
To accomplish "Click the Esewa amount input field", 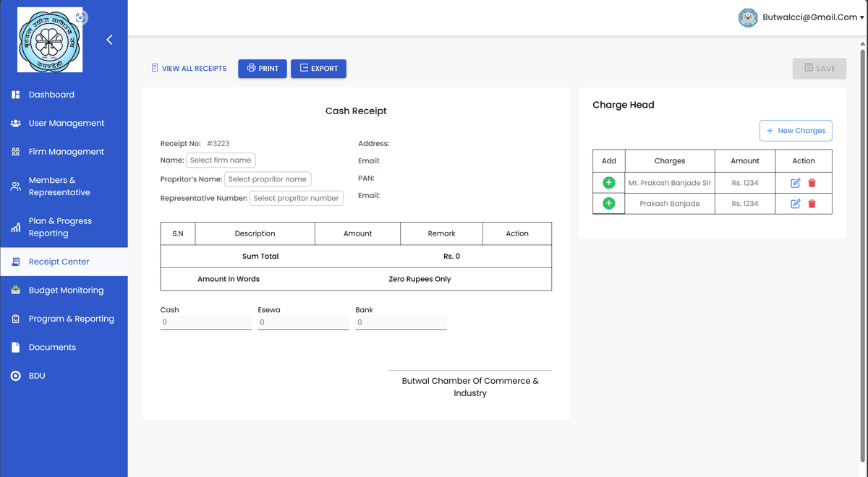I will (x=303, y=322).
